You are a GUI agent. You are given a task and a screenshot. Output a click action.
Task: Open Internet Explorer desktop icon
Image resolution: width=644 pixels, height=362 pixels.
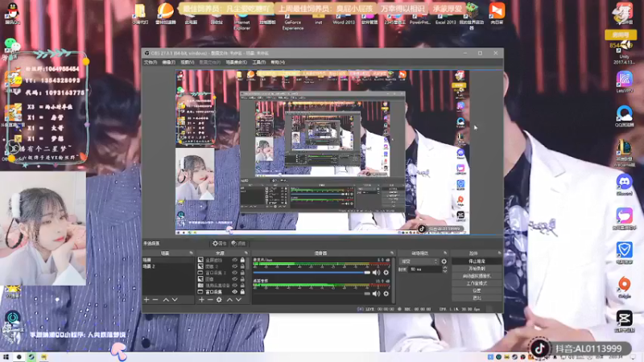(242, 21)
